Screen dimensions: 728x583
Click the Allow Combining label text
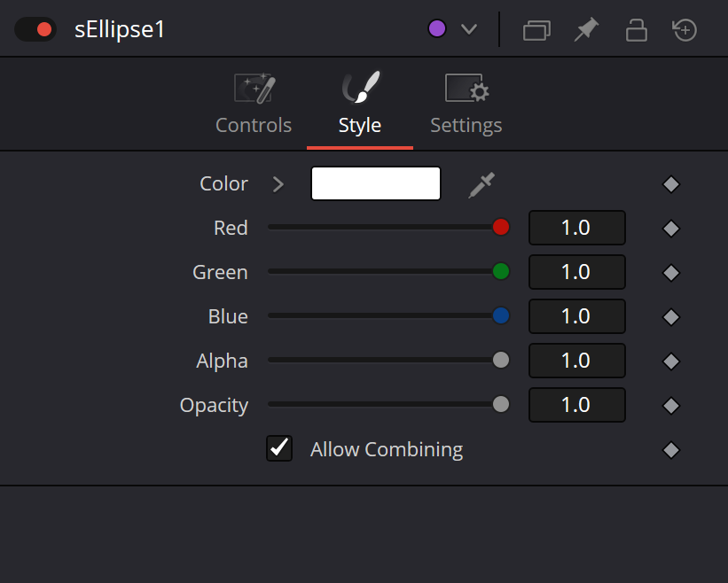click(387, 449)
